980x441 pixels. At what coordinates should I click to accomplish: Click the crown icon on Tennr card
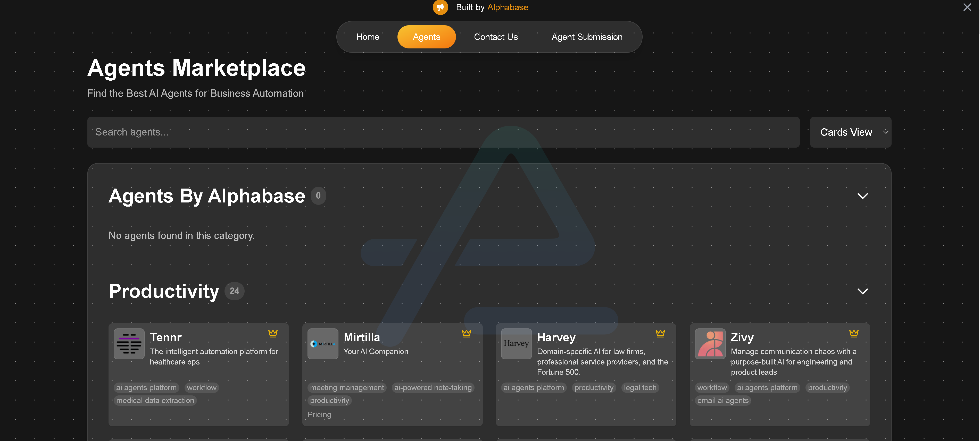(273, 333)
